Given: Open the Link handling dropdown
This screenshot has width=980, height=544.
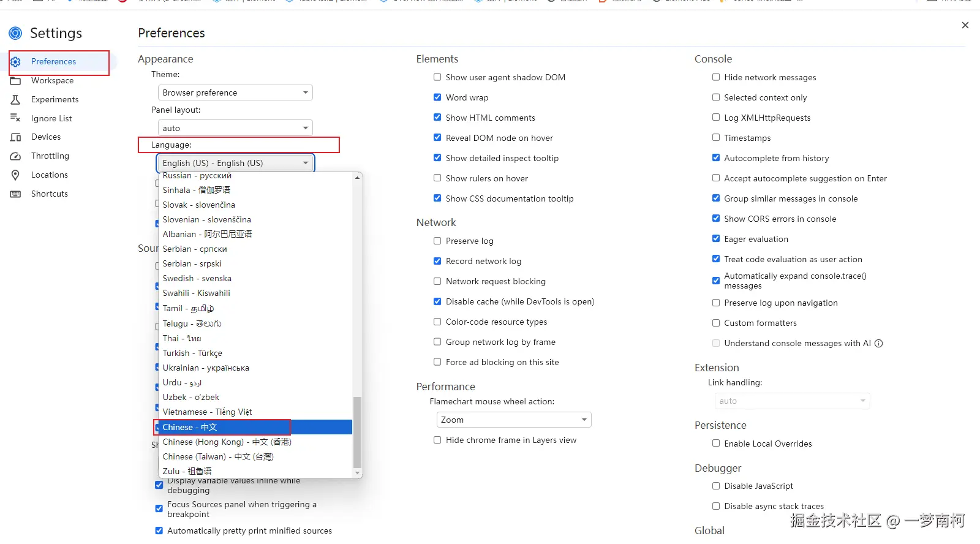Looking at the screenshot, I should pos(792,401).
